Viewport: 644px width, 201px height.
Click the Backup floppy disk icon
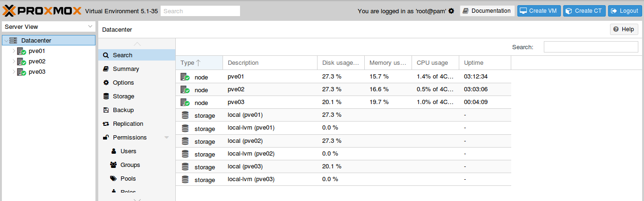tap(106, 110)
